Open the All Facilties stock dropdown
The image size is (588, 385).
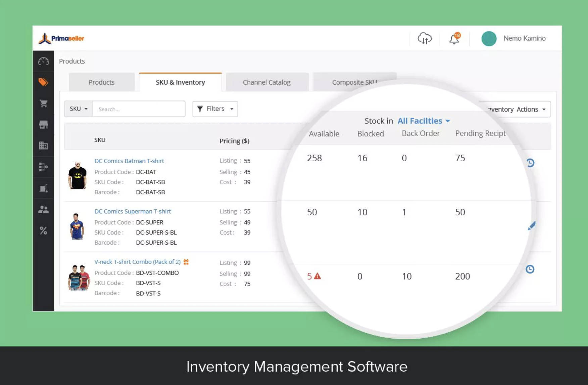pyautogui.click(x=424, y=121)
